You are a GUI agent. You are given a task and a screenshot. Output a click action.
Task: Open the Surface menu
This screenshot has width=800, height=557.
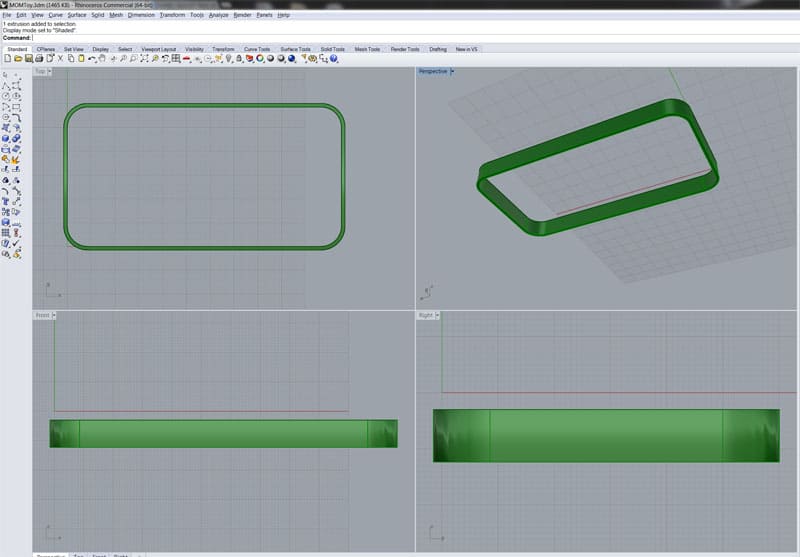[x=77, y=15]
